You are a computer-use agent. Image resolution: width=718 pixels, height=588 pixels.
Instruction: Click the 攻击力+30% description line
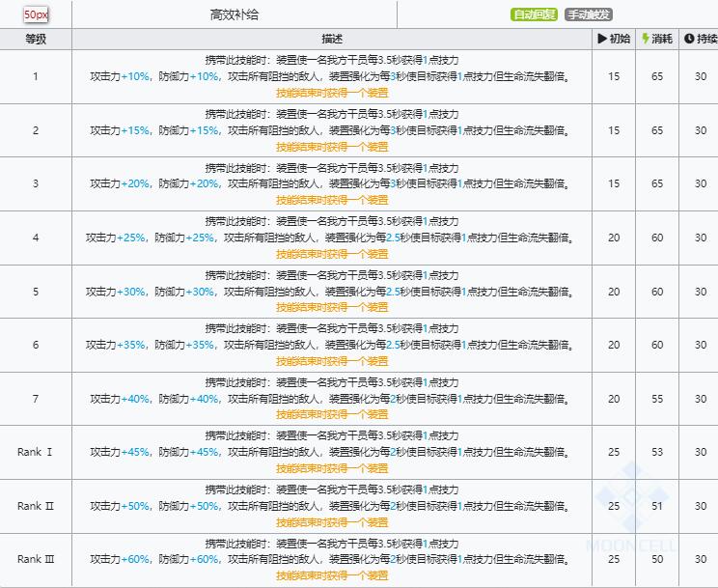tap(332, 292)
